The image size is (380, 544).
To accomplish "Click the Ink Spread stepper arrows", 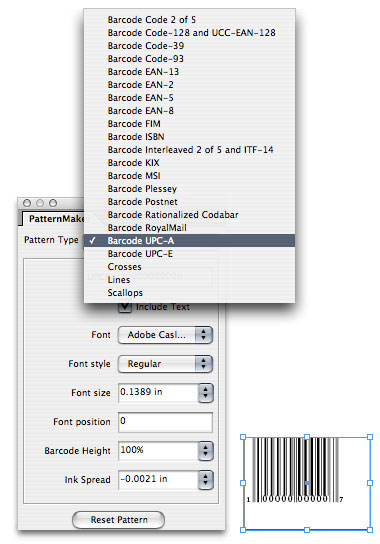I will [x=205, y=480].
